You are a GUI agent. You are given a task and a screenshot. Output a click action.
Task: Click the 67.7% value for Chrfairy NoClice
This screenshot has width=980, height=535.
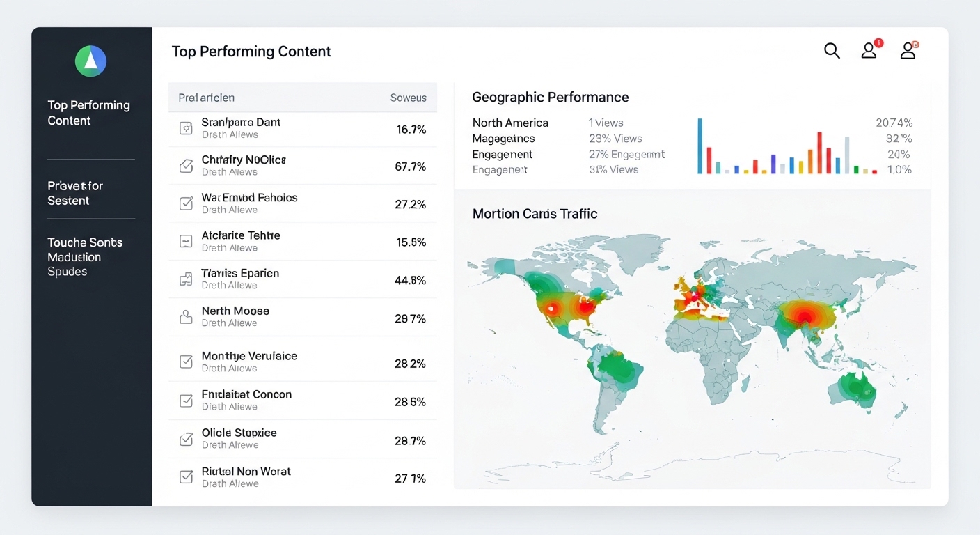pyautogui.click(x=411, y=166)
